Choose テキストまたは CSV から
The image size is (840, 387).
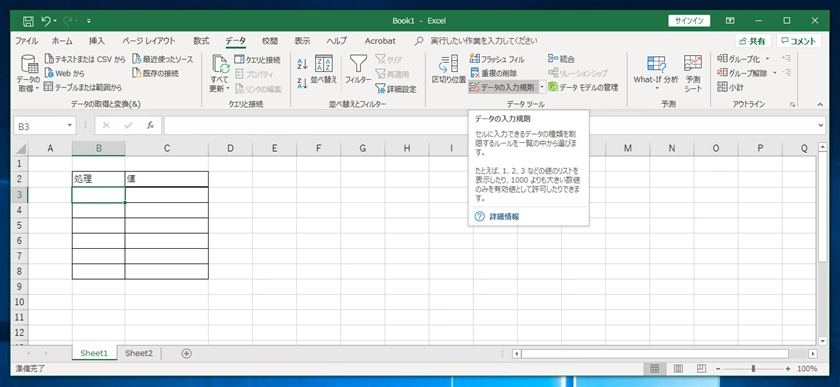pyautogui.click(x=85, y=59)
